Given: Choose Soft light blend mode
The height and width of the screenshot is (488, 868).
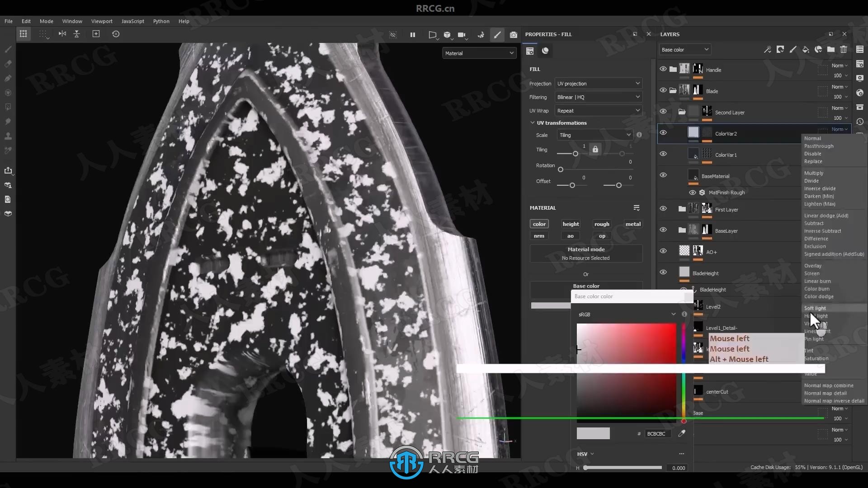Looking at the screenshot, I should click(815, 308).
